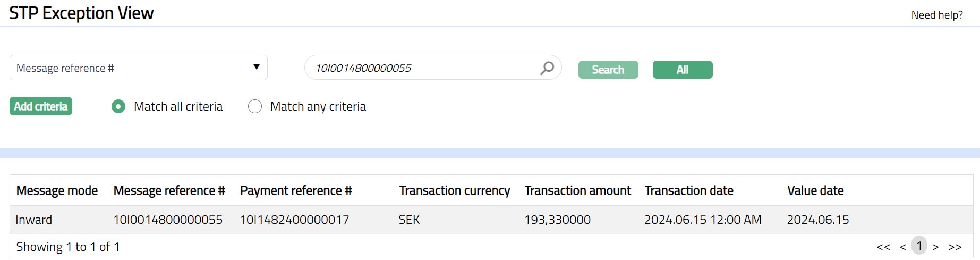
Task: Click the Value date column header
Action: point(815,190)
